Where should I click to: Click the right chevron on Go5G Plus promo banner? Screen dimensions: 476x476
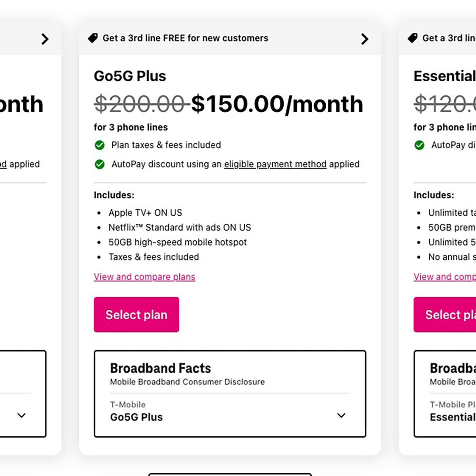click(x=365, y=39)
